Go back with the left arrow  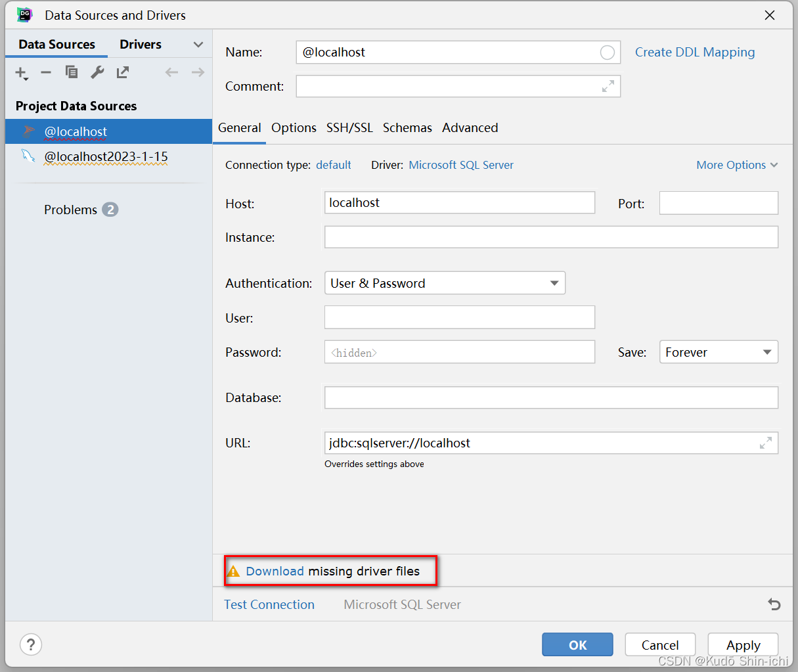(171, 72)
